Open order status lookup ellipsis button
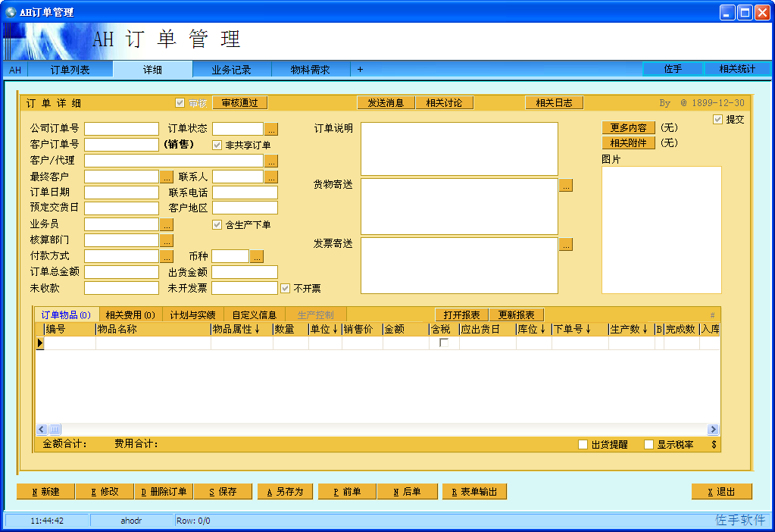 (271, 129)
